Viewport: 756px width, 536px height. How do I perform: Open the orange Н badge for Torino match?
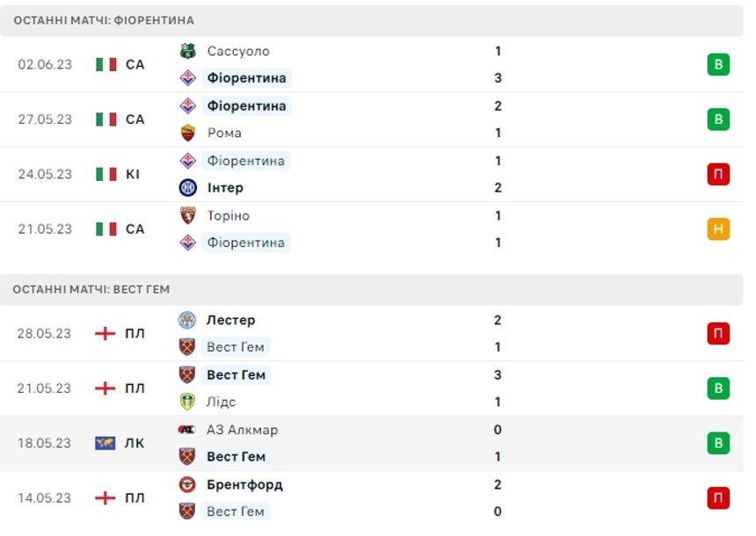718,229
